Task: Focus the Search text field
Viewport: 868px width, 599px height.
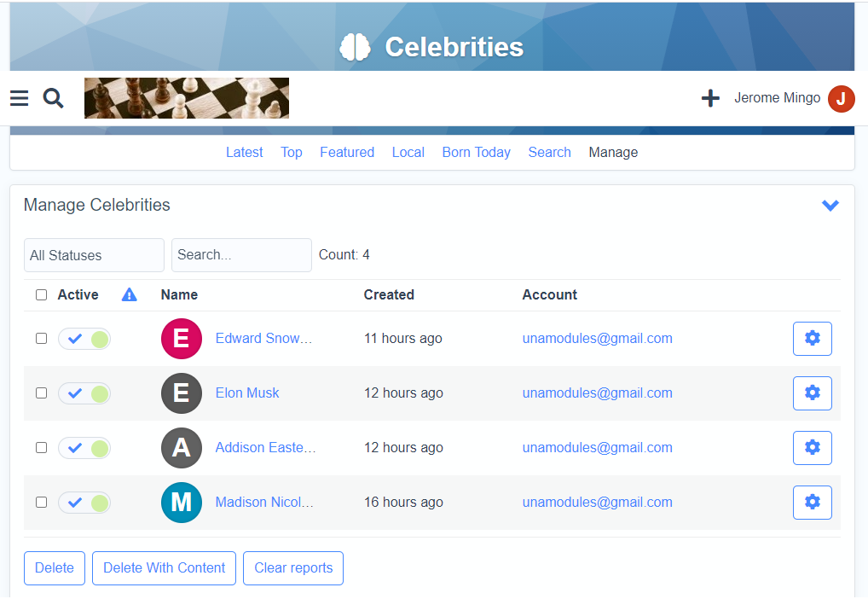Action: pos(241,255)
